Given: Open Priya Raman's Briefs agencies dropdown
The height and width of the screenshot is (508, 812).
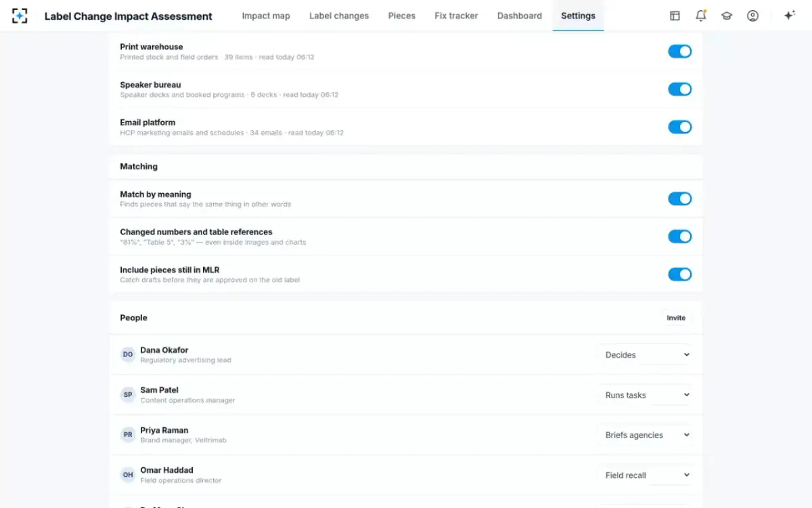Looking at the screenshot, I should pyautogui.click(x=646, y=435).
